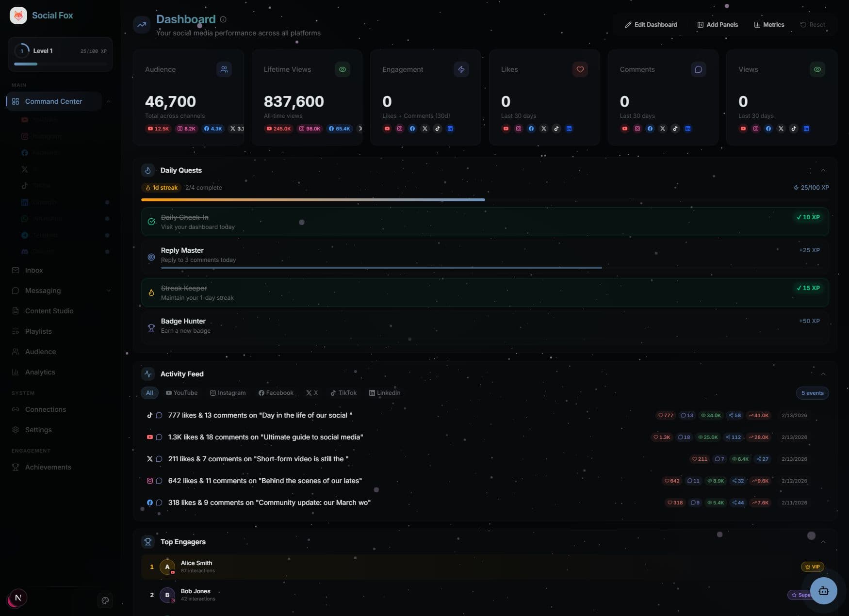Screen dimensions: 849x616
Task: Click the Likes card heart icon
Action: click(x=580, y=69)
